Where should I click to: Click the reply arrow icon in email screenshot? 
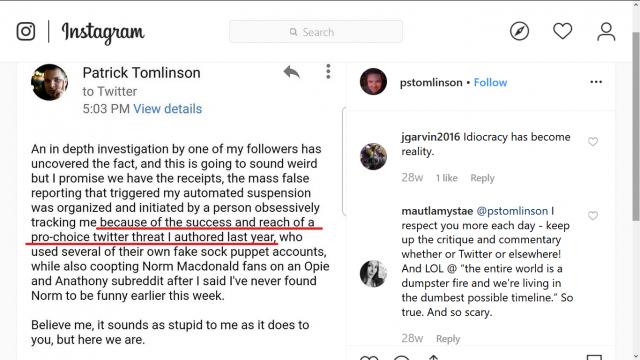(x=292, y=72)
